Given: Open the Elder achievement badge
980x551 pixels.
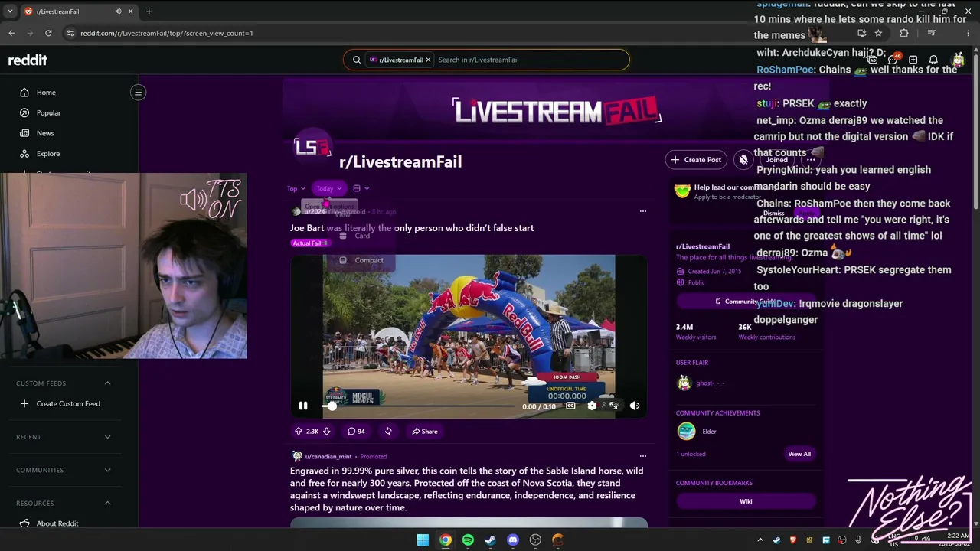Looking at the screenshot, I should point(687,432).
